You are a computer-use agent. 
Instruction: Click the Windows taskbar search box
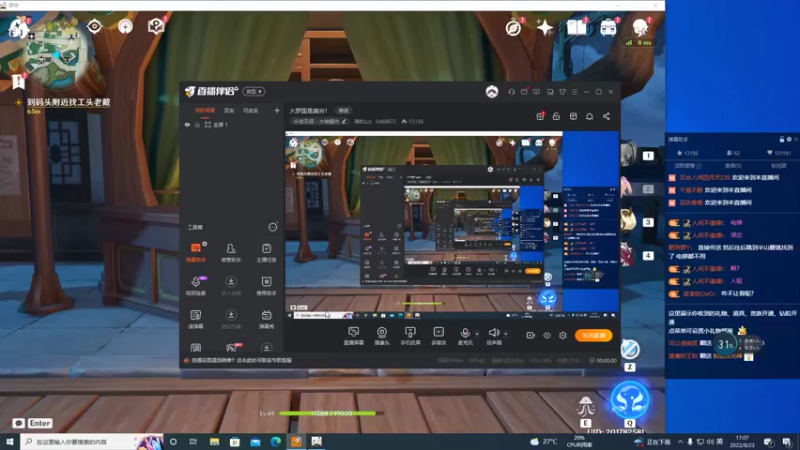point(92,442)
